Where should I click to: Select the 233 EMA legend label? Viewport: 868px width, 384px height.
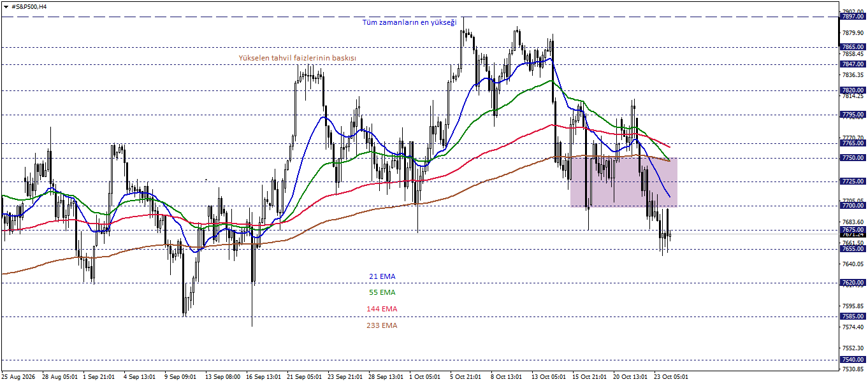tap(382, 325)
